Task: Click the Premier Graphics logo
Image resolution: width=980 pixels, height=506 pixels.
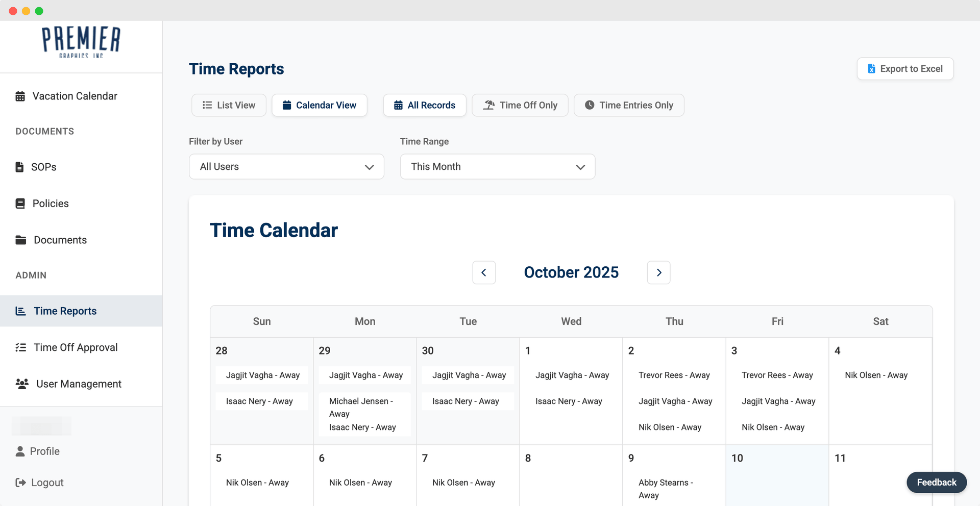Action: point(81,43)
